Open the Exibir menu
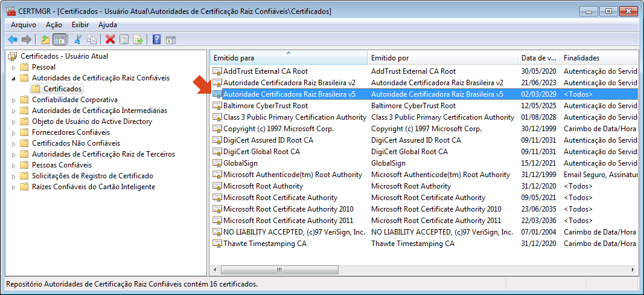This screenshot has height=295, width=644. [80, 25]
